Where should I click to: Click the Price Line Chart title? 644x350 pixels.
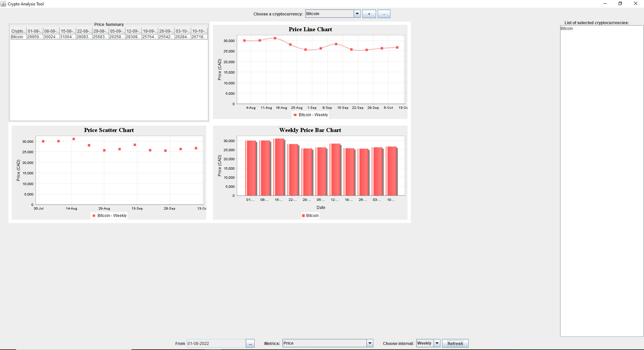(310, 30)
